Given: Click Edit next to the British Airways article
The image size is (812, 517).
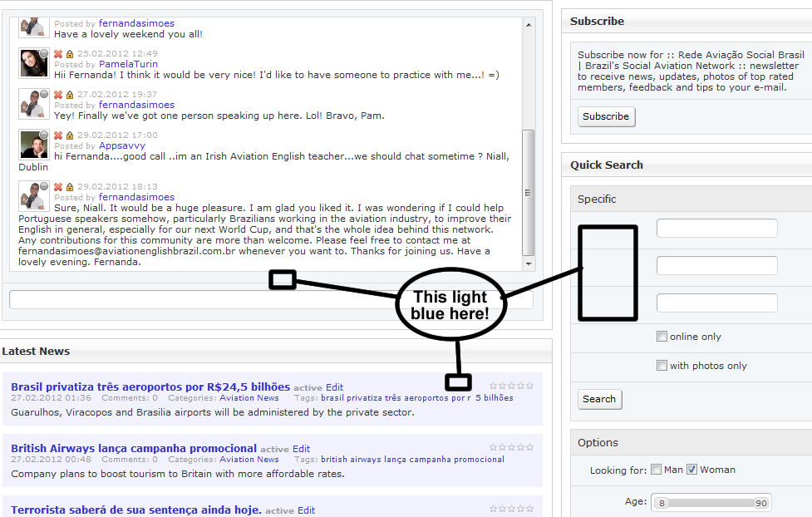Looking at the screenshot, I should [x=301, y=449].
